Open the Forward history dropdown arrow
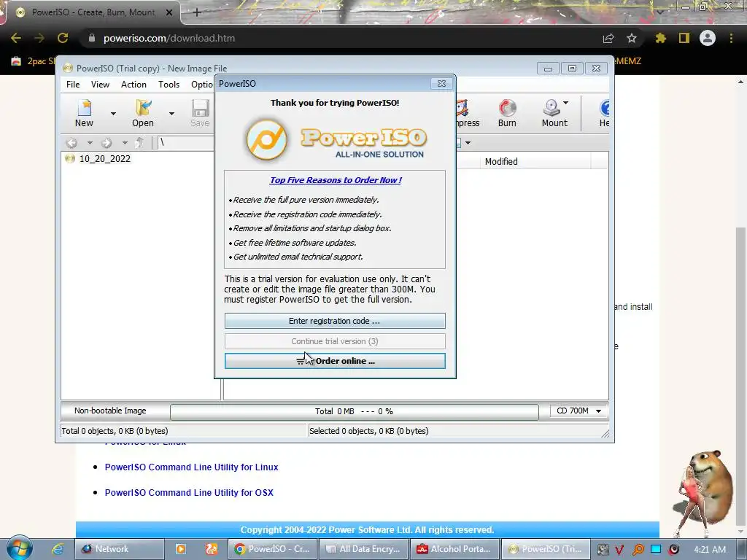Image resolution: width=747 pixels, height=560 pixels. coord(124,142)
